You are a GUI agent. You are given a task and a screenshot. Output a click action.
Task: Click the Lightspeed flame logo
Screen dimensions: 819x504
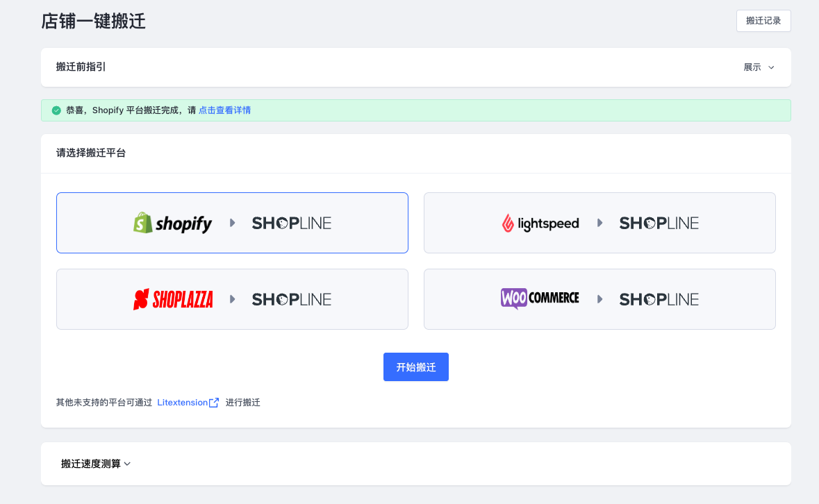pyautogui.click(x=508, y=224)
